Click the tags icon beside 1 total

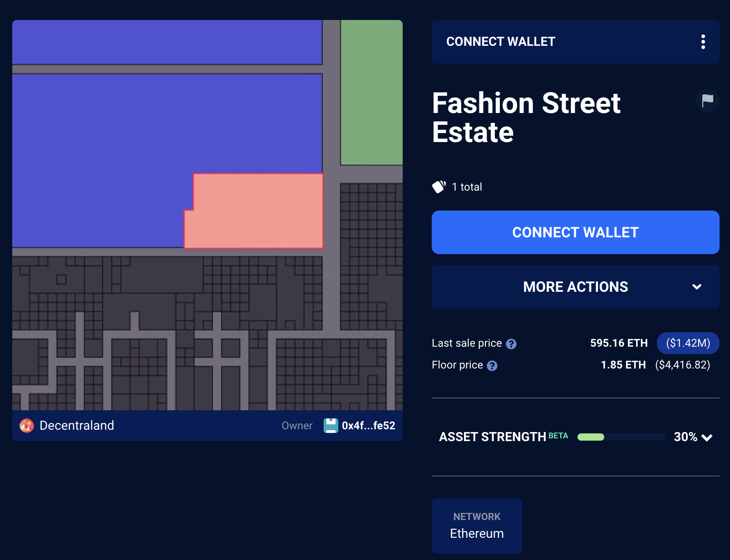pos(439,187)
